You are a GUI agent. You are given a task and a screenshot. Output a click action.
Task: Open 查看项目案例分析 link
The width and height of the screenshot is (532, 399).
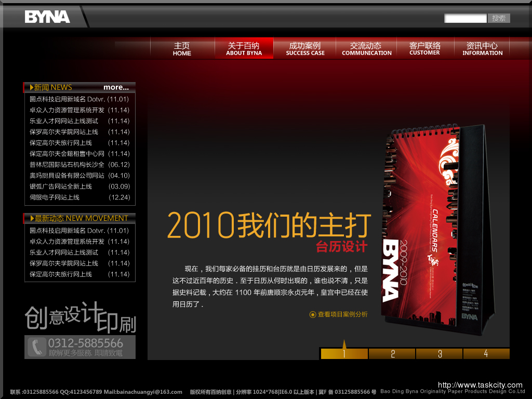click(342, 314)
